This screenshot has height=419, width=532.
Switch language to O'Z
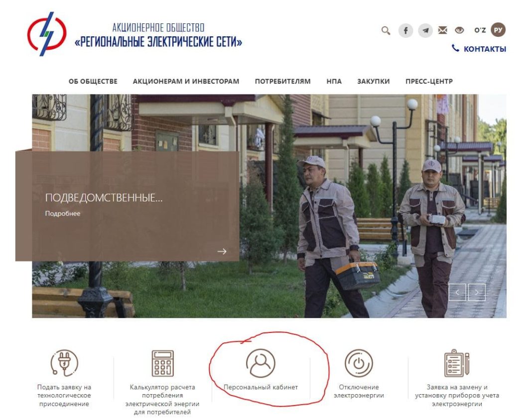coord(480,31)
